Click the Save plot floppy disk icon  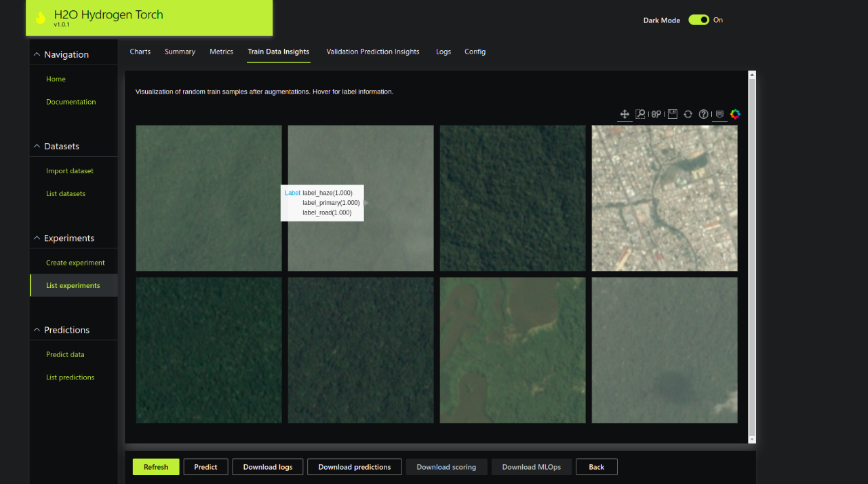point(672,114)
